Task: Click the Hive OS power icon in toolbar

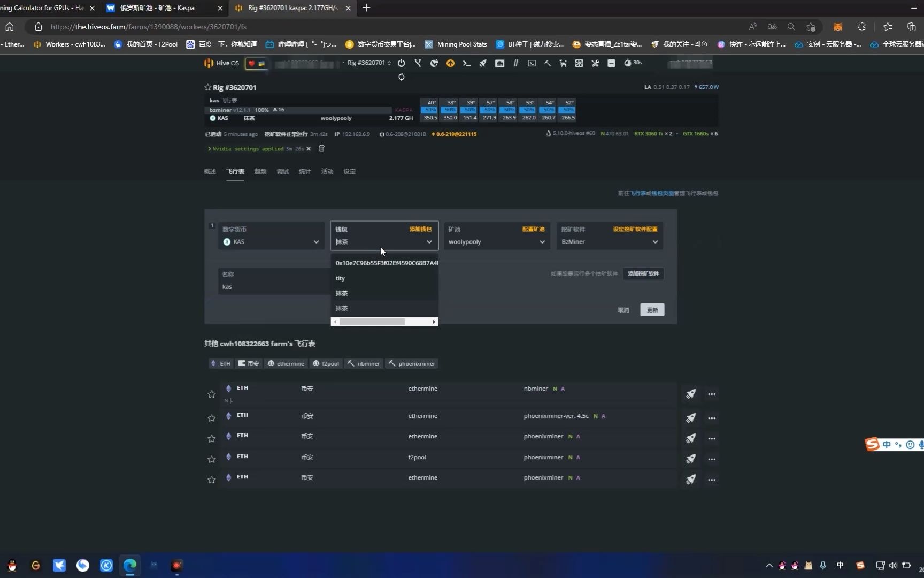Action: [x=401, y=63]
